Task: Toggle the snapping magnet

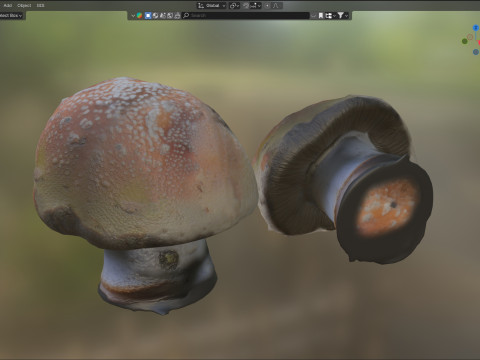Action: pos(246,5)
